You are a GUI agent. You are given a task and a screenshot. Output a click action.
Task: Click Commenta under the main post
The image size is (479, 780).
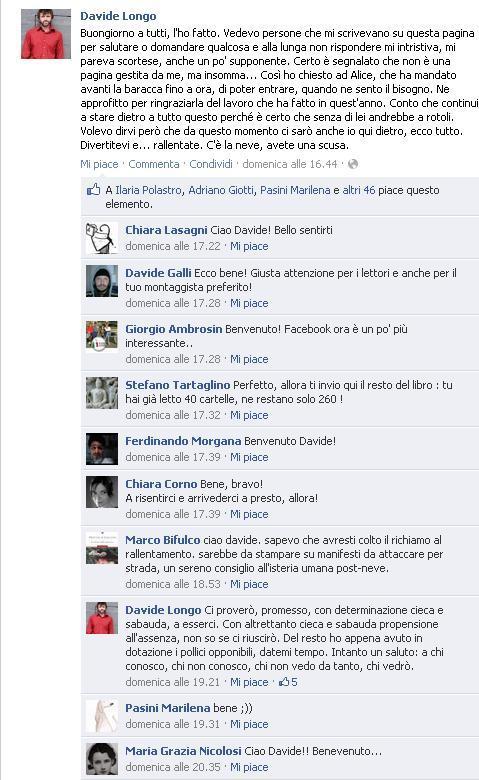(x=154, y=164)
